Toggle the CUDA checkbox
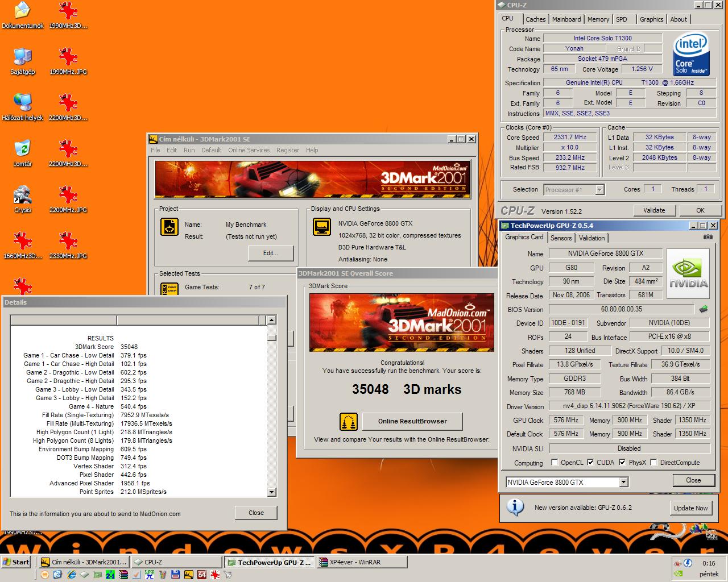The width and height of the screenshot is (728, 582). pyautogui.click(x=590, y=462)
